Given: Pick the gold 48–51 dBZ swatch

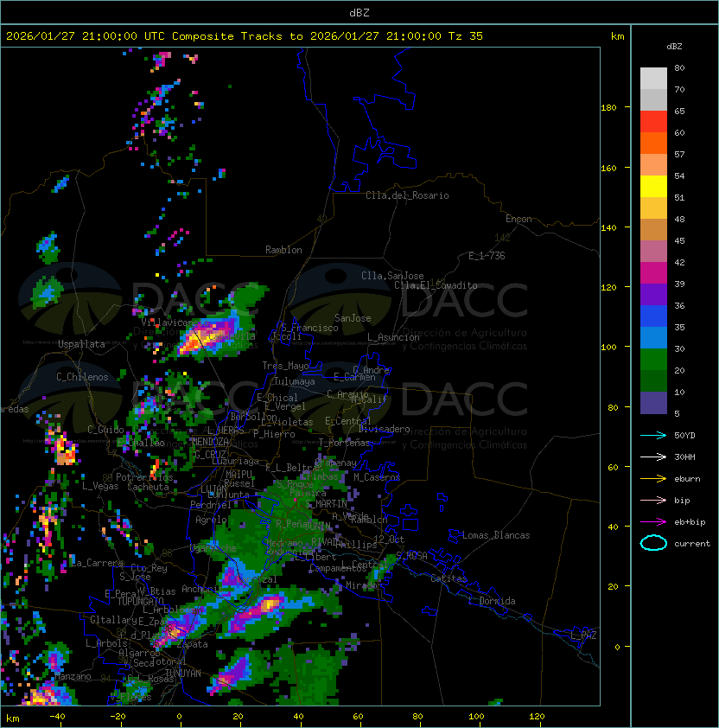Looking at the screenshot, I should pos(653,208).
